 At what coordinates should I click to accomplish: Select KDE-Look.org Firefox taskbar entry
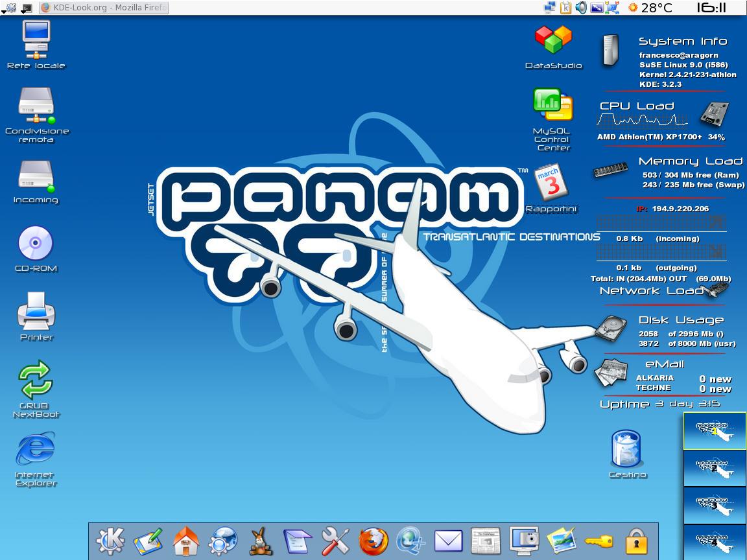(x=104, y=8)
